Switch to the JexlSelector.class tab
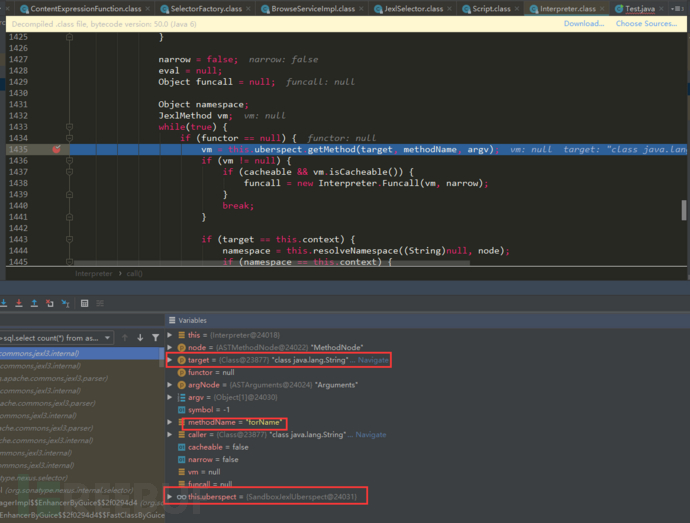Image resolution: width=690 pixels, height=523 pixels. coord(413,8)
